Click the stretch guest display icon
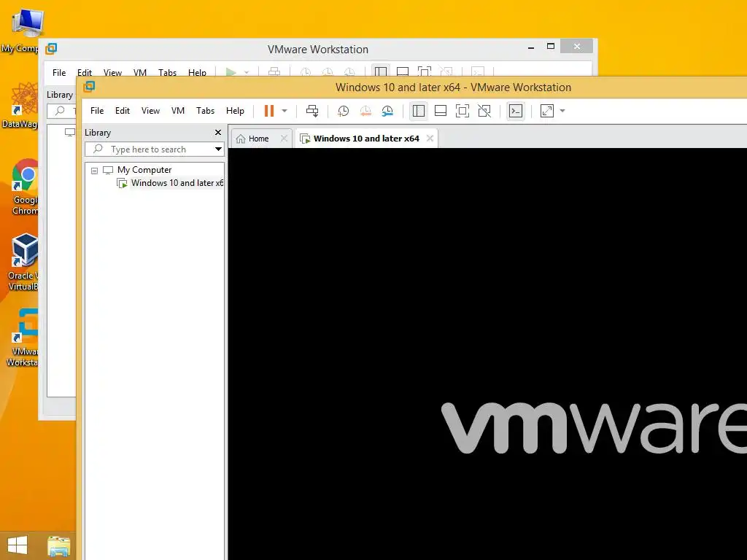 click(547, 111)
